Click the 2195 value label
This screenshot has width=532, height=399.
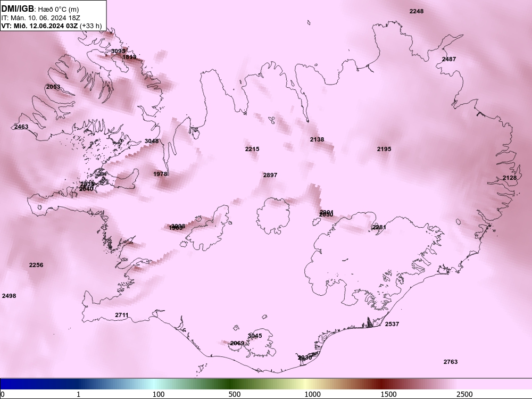384,149
